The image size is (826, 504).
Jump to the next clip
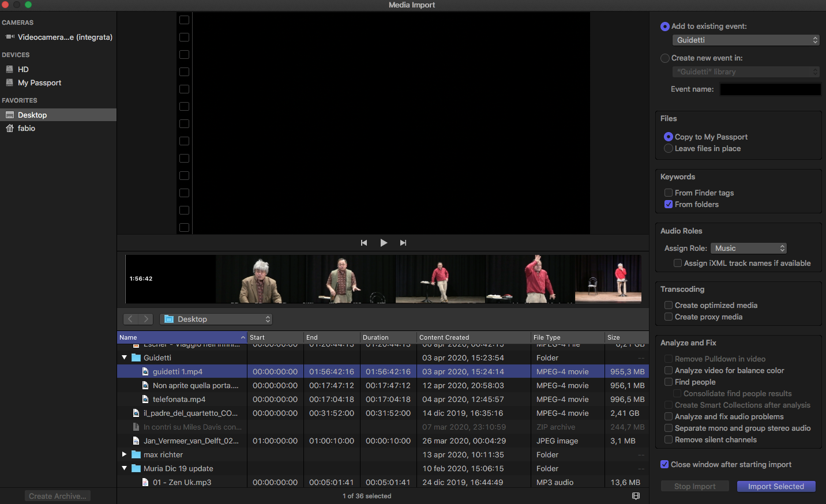tap(403, 243)
